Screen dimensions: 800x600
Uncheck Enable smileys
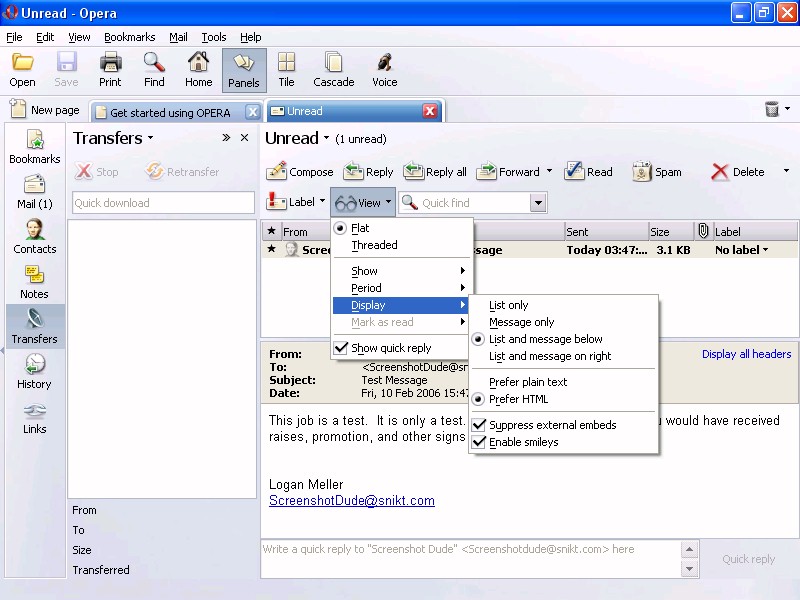coord(523,442)
